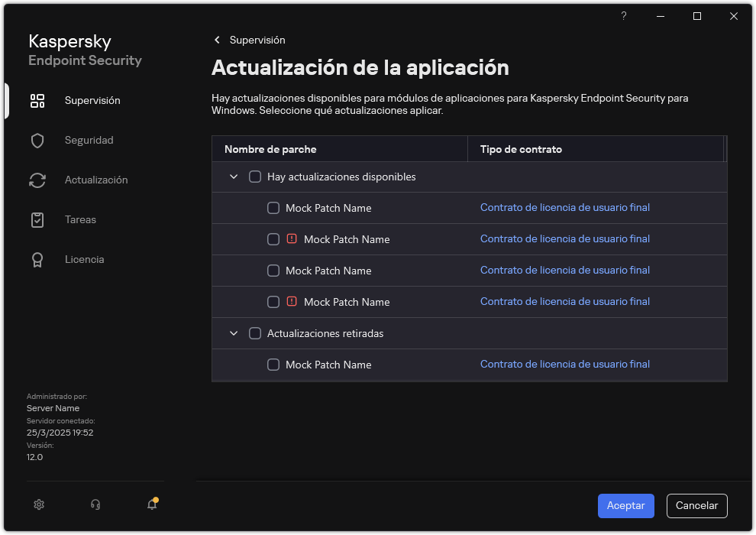This screenshot has height=535, width=756.
Task: Check the Actualizaciones retiradas group checkbox
Action: 256,333
